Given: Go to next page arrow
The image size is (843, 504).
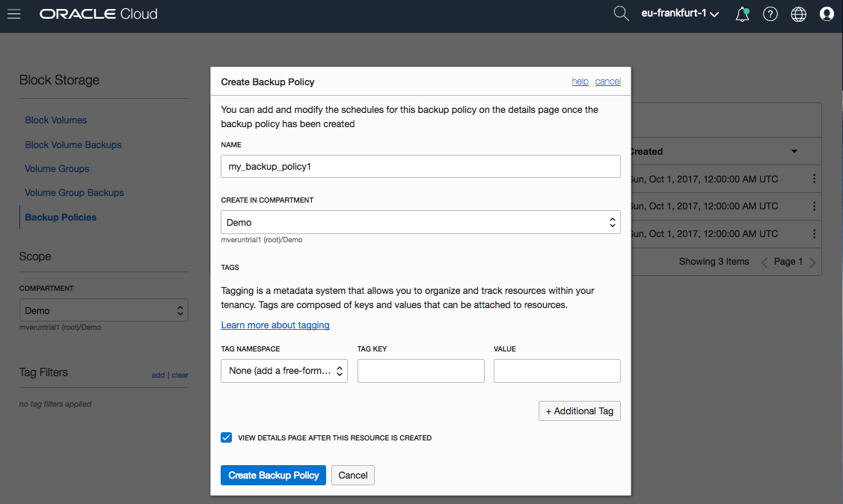Looking at the screenshot, I should [813, 262].
